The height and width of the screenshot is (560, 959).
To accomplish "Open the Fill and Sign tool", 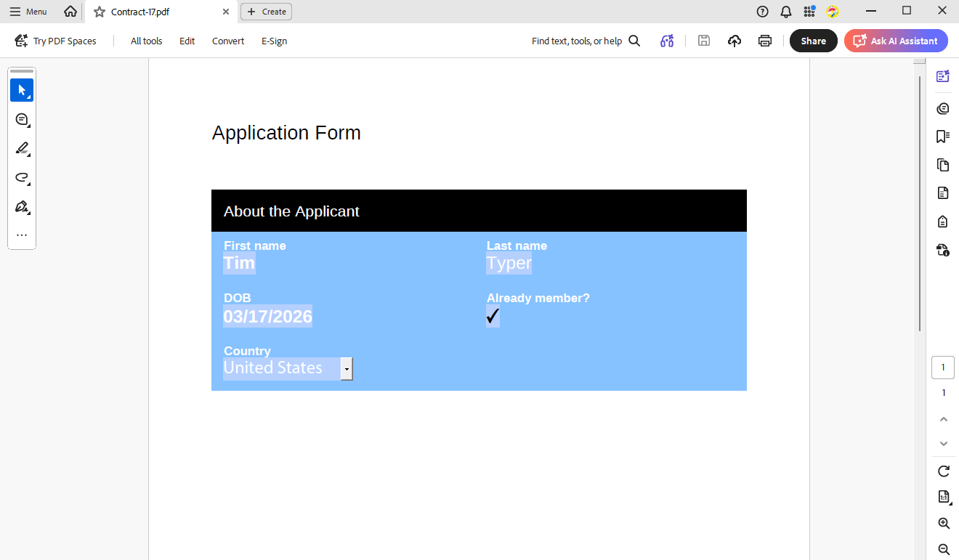I will click(x=22, y=206).
